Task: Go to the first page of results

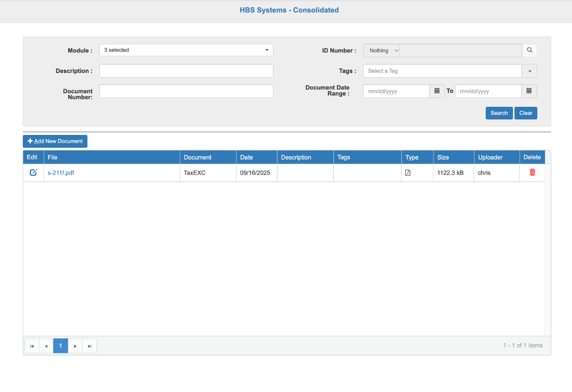Action: click(32, 346)
